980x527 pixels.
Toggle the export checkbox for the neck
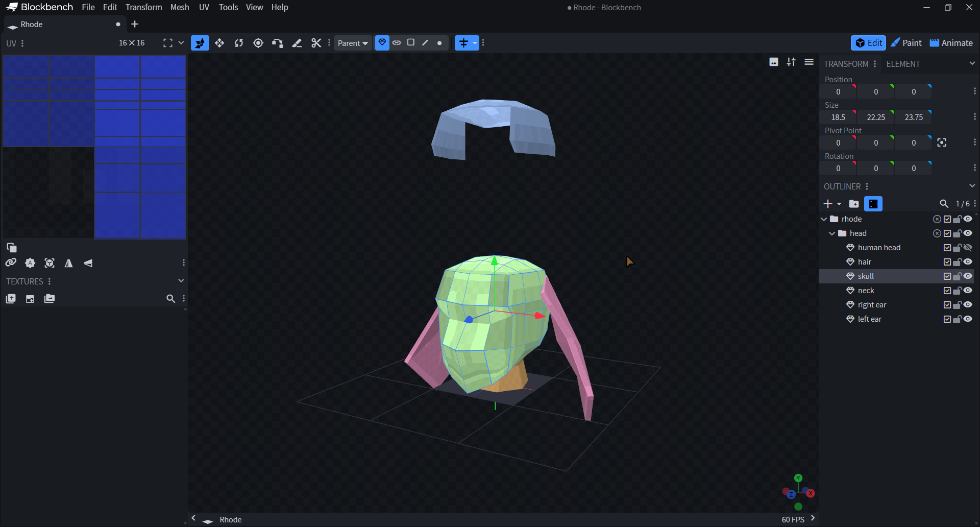point(947,291)
